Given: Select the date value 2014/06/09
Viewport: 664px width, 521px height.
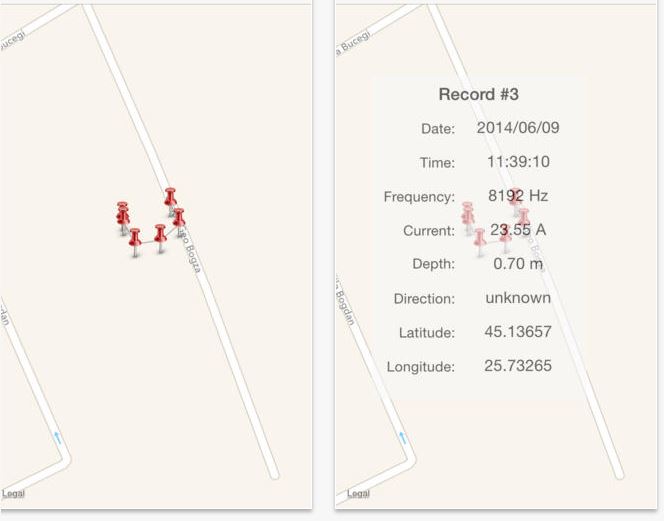Looking at the screenshot, I should (x=518, y=128).
